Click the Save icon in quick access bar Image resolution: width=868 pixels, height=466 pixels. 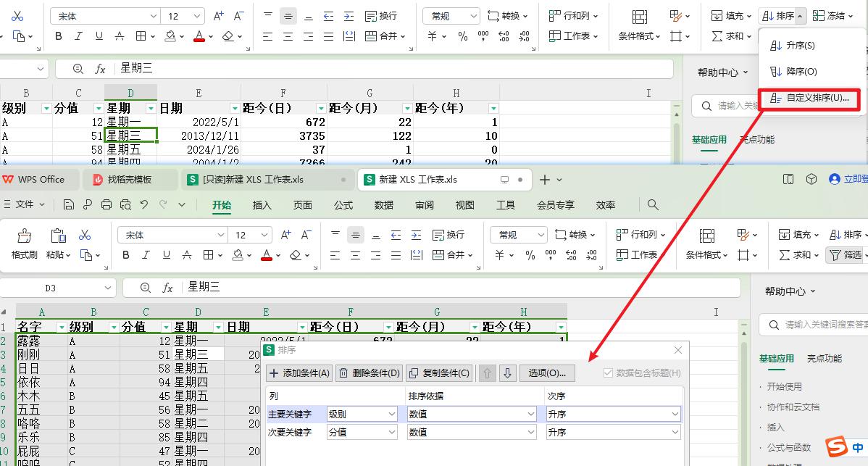point(69,205)
